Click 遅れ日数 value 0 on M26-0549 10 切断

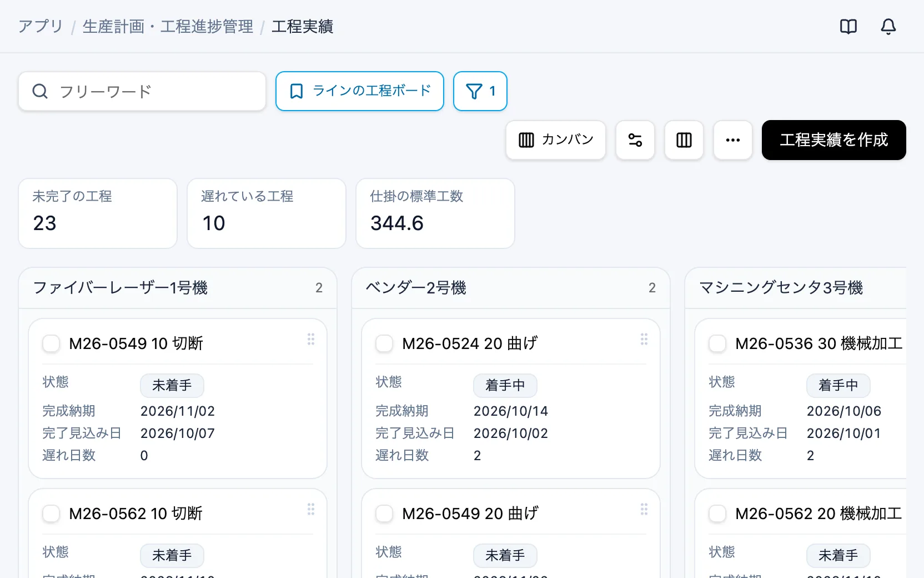[x=144, y=456]
